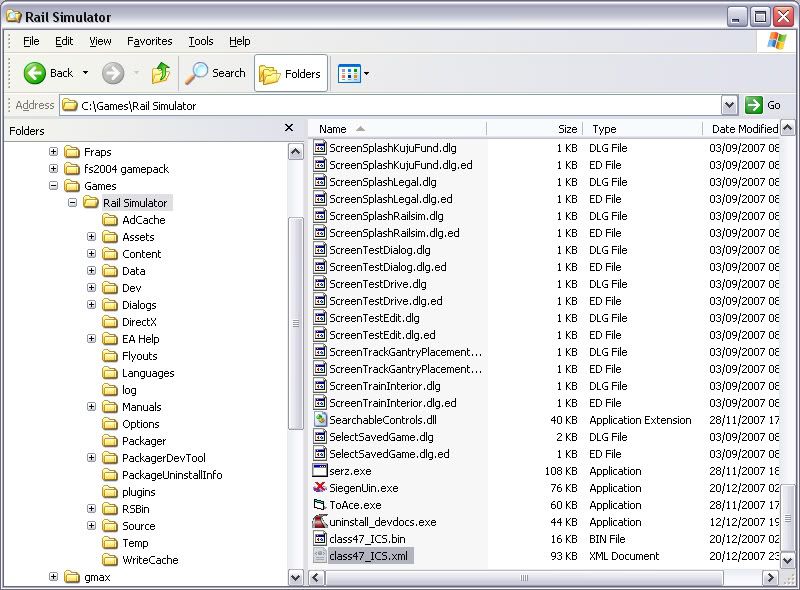Open the address bar dropdown arrow
Viewport: 800px width, 590px height.
[x=730, y=105]
